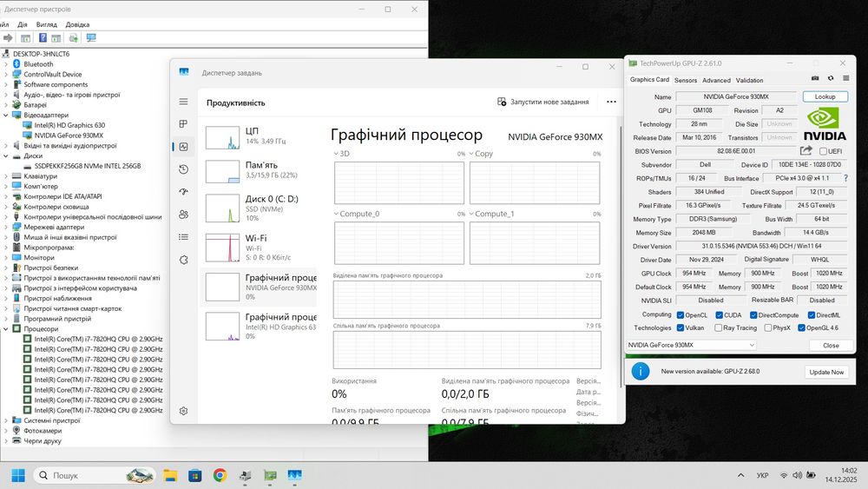Screen dimensions: 868x489
Task: Switch to the Validation tab in GPU-Z
Action: (x=750, y=80)
